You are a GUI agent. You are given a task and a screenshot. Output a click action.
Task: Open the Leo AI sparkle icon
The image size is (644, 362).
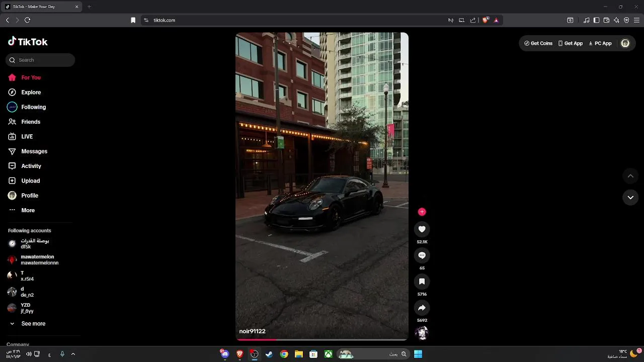pyautogui.click(x=616, y=20)
